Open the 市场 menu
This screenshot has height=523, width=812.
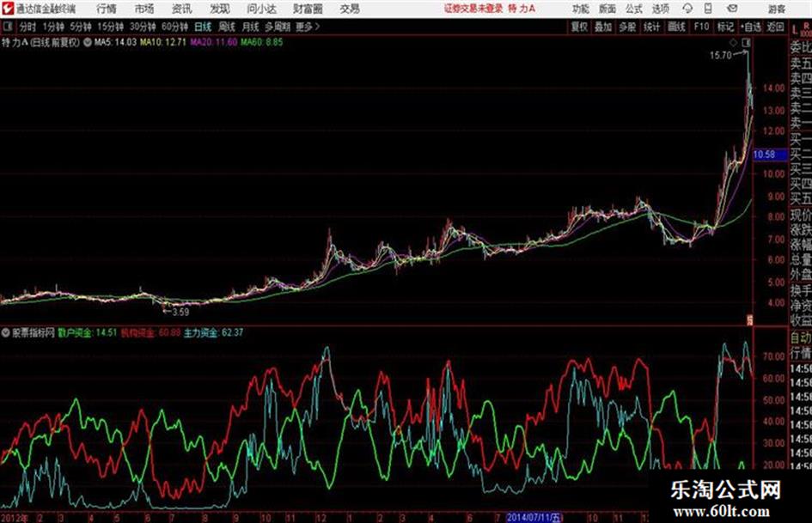pos(144,9)
